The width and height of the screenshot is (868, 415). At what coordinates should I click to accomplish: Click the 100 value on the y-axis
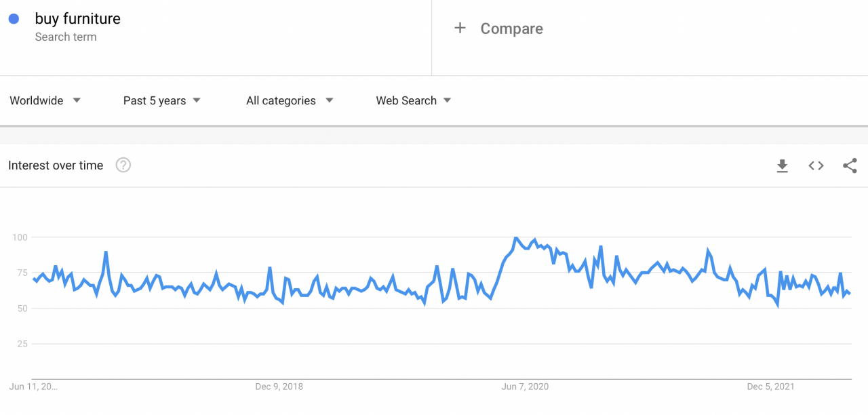[x=19, y=237]
